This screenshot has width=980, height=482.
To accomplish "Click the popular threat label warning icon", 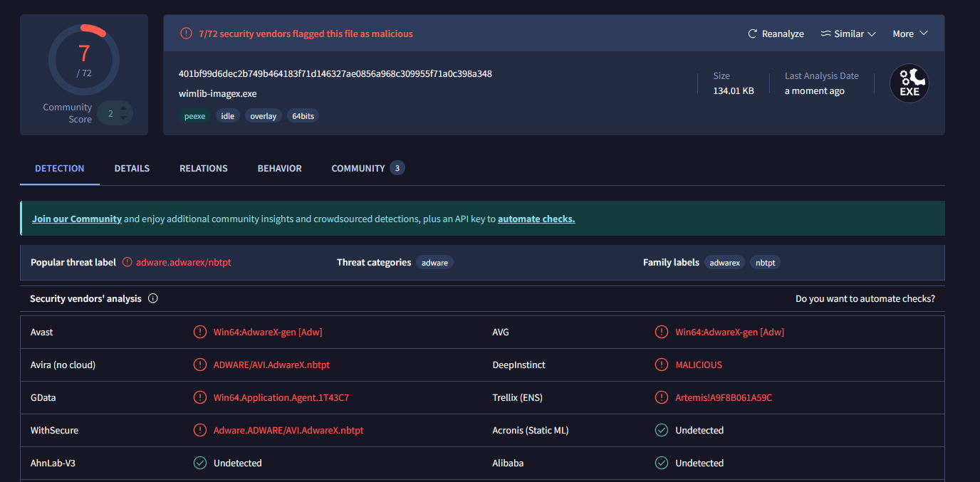I will [127, 262].
